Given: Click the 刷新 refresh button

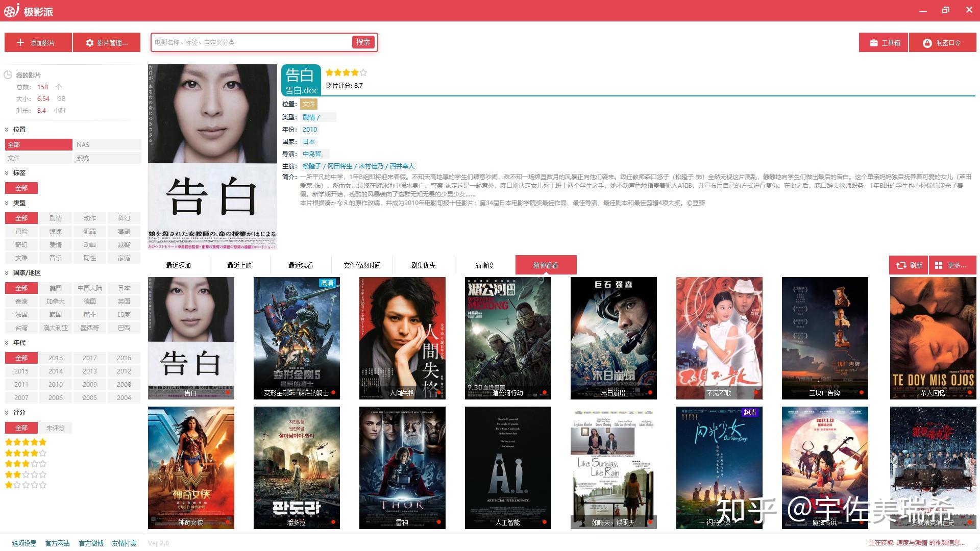Looking at the screenshot, I should (x=909, y=265).
